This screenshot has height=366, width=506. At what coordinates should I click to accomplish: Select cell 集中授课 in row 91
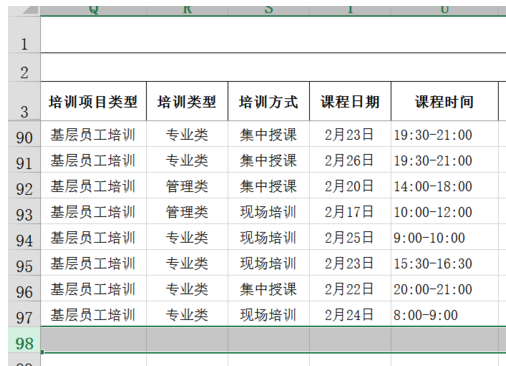tap(269, 160)
